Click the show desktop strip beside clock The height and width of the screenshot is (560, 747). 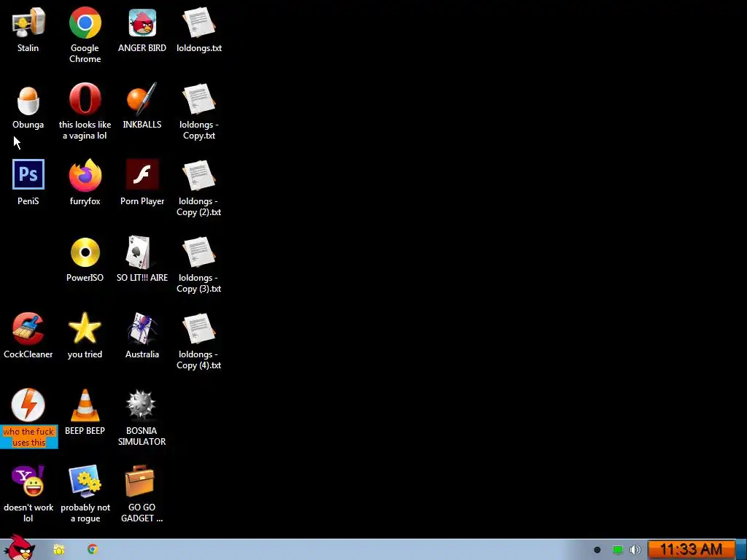(741, 550)
